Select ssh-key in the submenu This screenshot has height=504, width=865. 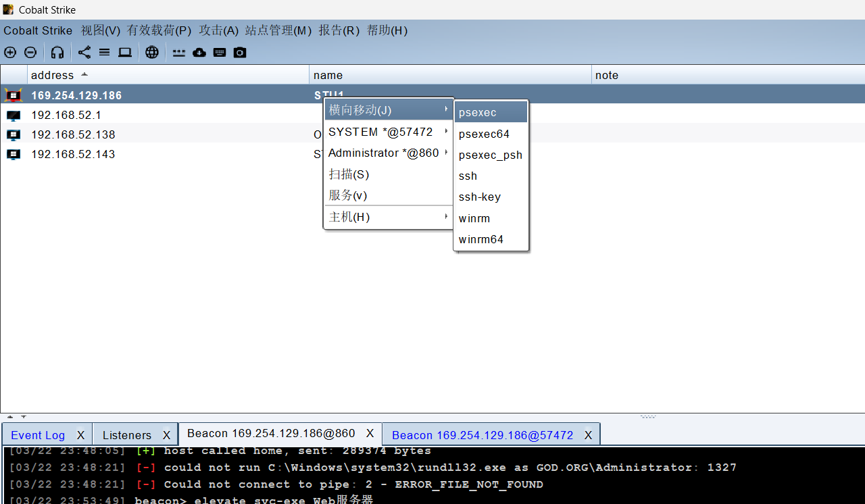tap(491, 197)
